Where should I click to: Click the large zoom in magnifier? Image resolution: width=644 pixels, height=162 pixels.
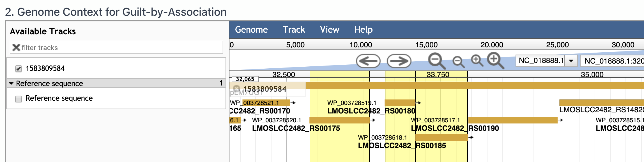[x=496, y=61]
